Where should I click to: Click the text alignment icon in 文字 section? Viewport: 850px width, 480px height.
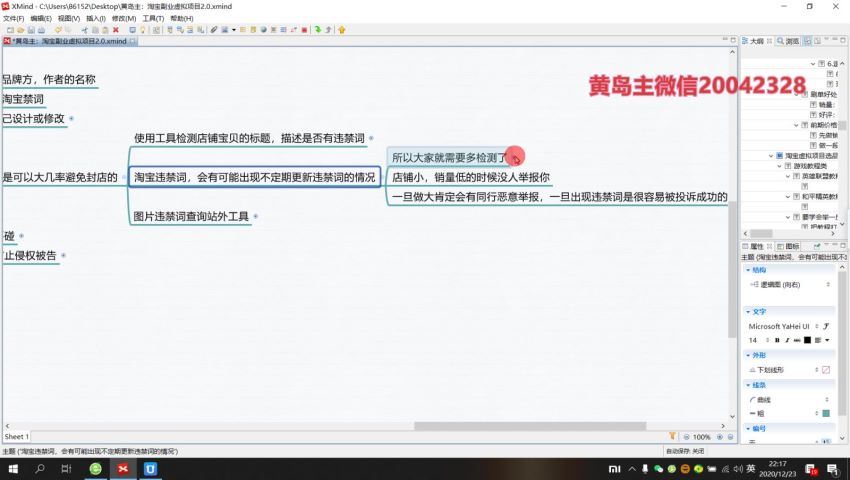(x=817, y=340)
